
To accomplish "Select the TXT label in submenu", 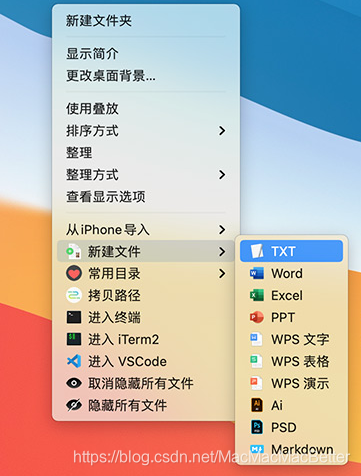I will pos(283,251).
